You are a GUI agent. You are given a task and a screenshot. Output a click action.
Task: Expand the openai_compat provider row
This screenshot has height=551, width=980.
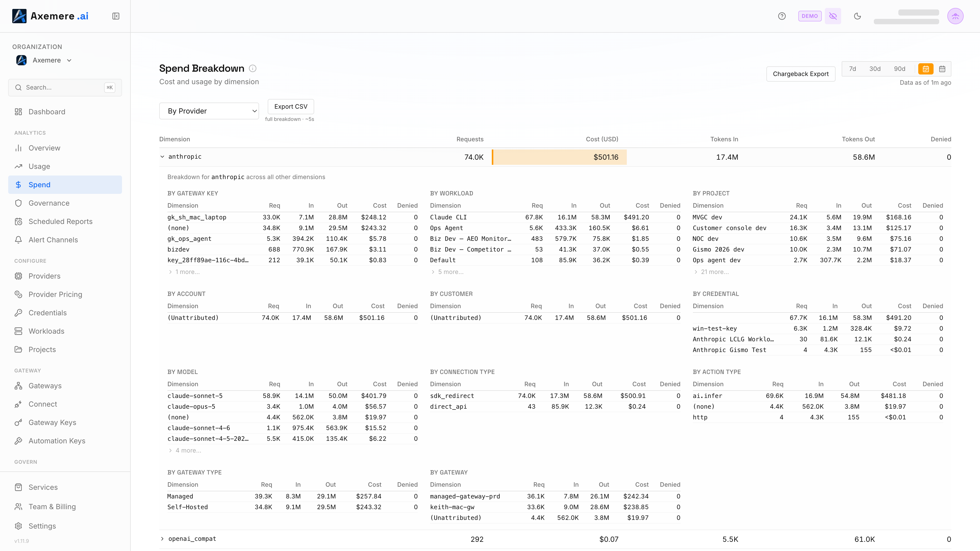pos(162,539)
